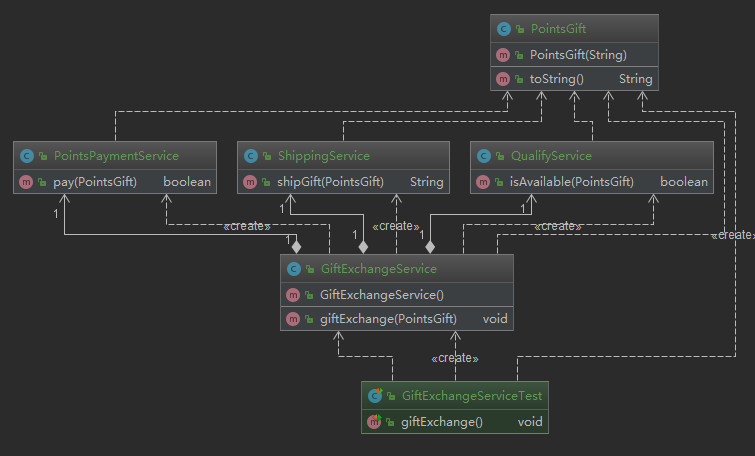The image size is (755, 456).
Task: Click the test class icon for GiftExchangeServiceTest
Action: [x=374, y=396]
